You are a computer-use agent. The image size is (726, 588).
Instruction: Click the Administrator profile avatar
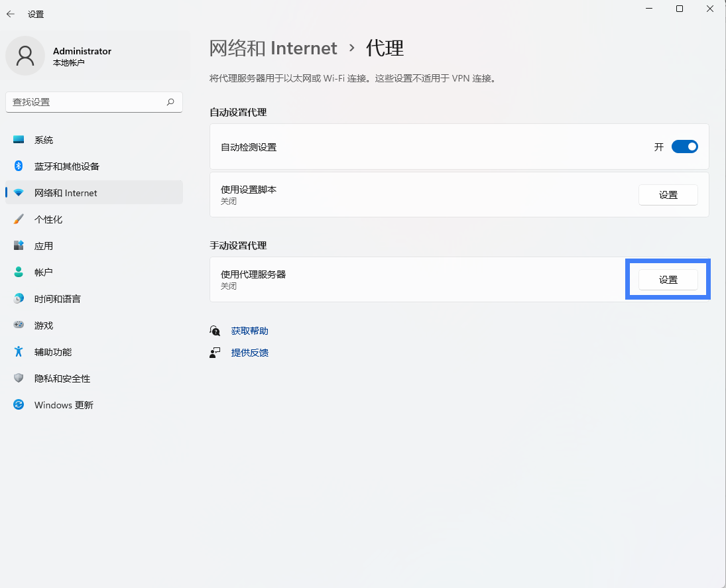tap(25, 56)
